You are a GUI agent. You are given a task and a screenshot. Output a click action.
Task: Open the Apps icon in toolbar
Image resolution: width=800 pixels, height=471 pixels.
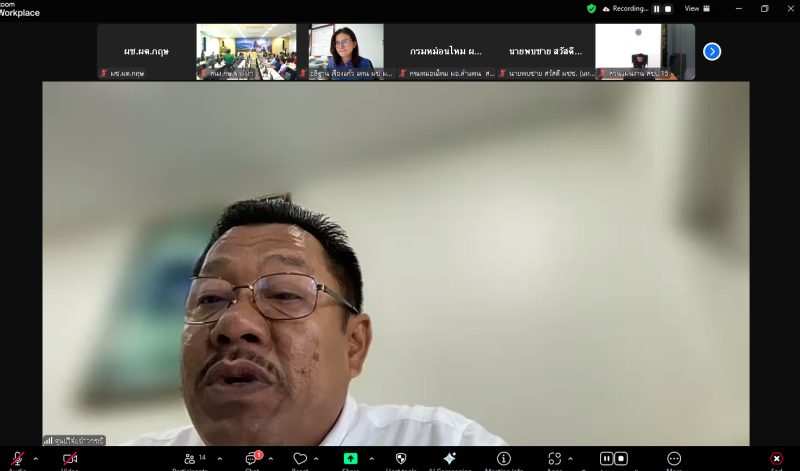(554, 459)
